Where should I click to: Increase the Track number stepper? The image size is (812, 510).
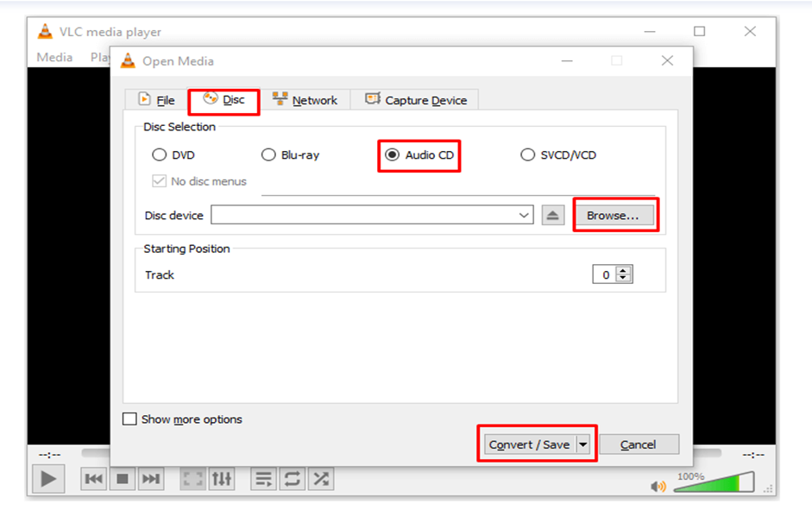click(x=624, y=270)
